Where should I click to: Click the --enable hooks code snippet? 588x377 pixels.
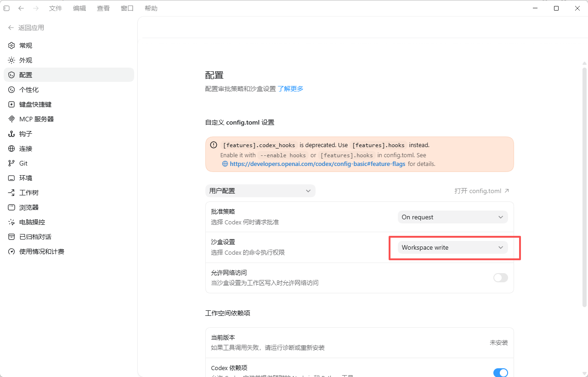[283, 155]
